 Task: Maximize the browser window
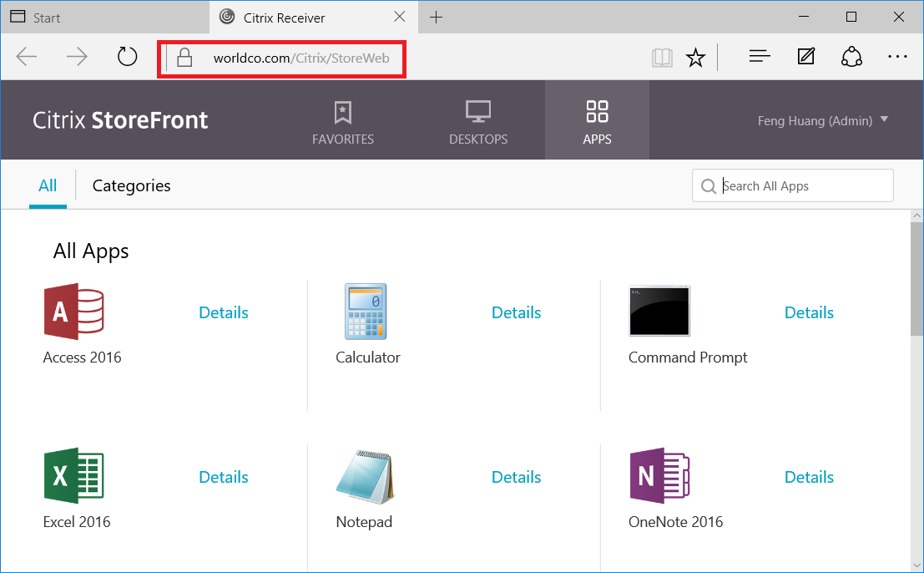pos(851,17)
